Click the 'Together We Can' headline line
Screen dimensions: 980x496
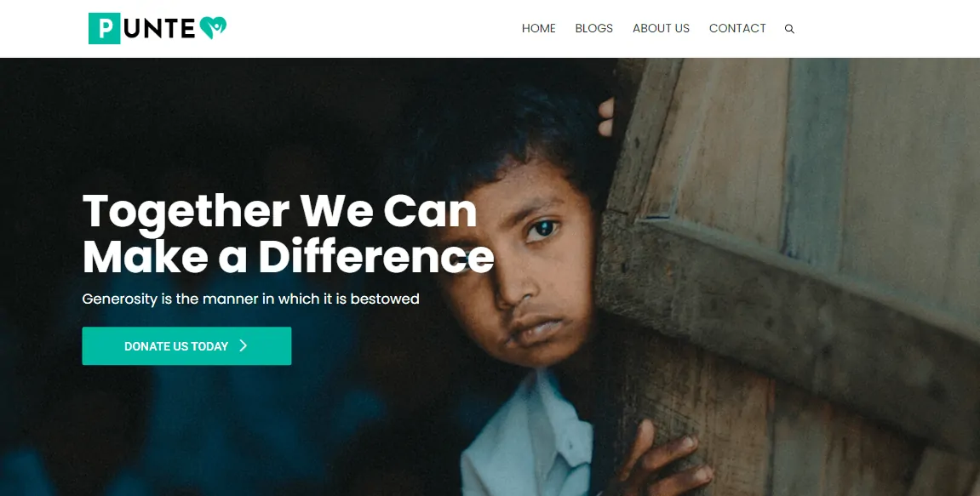pyautogui.click(x=280, y=213)
